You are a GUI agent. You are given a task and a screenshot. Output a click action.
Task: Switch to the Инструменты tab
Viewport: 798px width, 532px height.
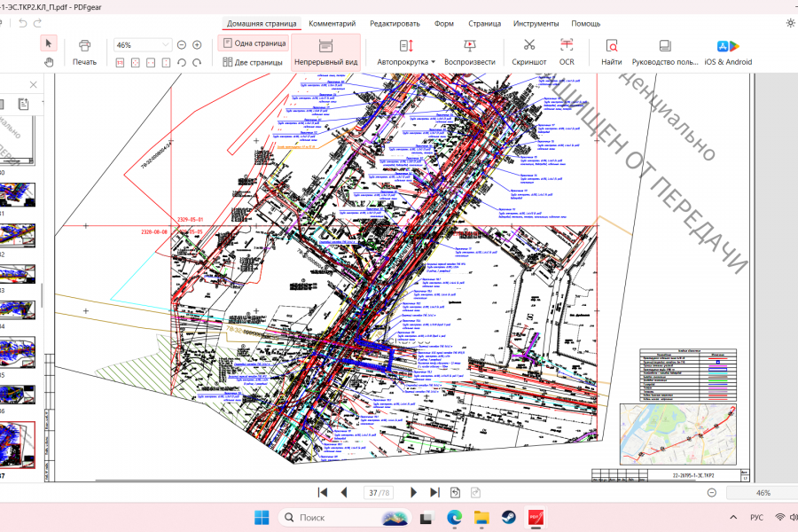click(536, 23)
